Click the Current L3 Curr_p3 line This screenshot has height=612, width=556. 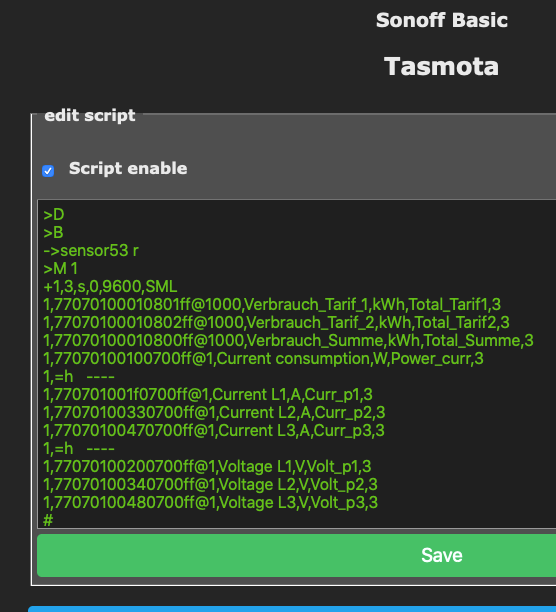click(x=214, y=431)
